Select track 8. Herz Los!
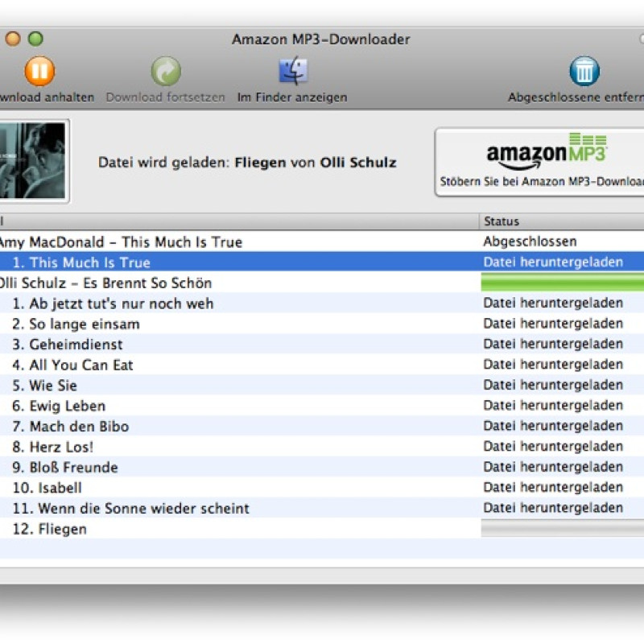This screenshot has width=644, height=644. click(322, 447)
